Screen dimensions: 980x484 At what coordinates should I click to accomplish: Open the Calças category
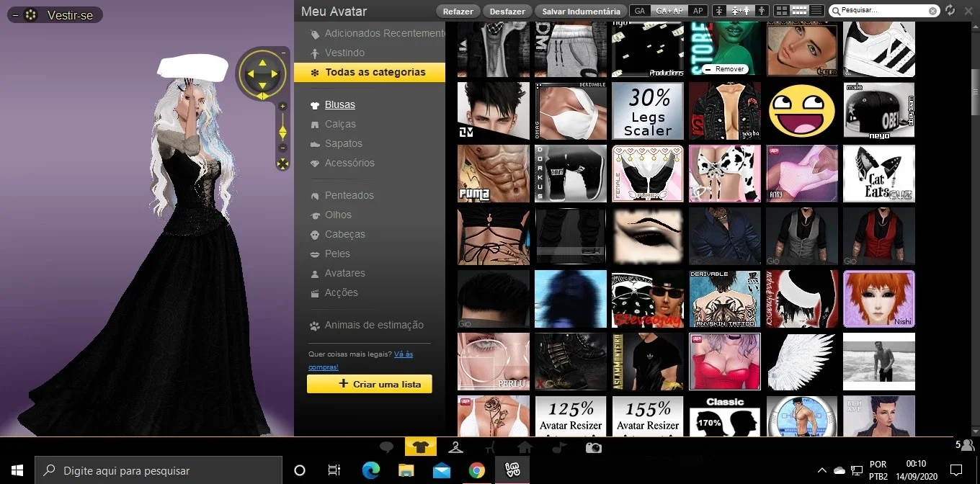point(333,124)
